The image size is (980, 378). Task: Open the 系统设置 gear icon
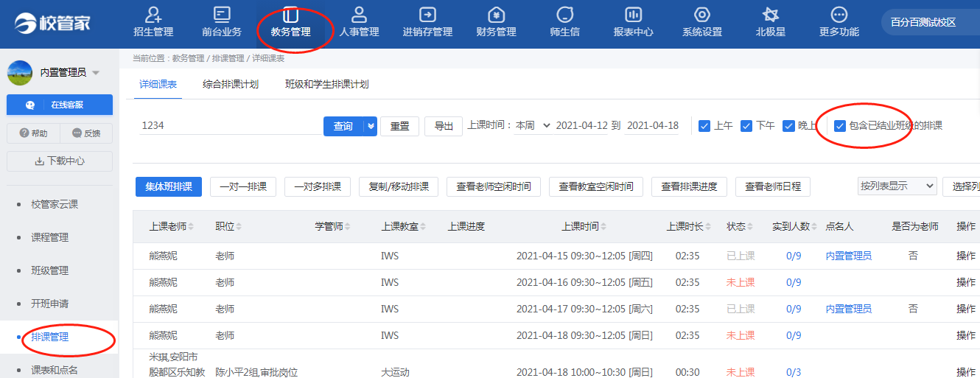[x=701, y=14]
